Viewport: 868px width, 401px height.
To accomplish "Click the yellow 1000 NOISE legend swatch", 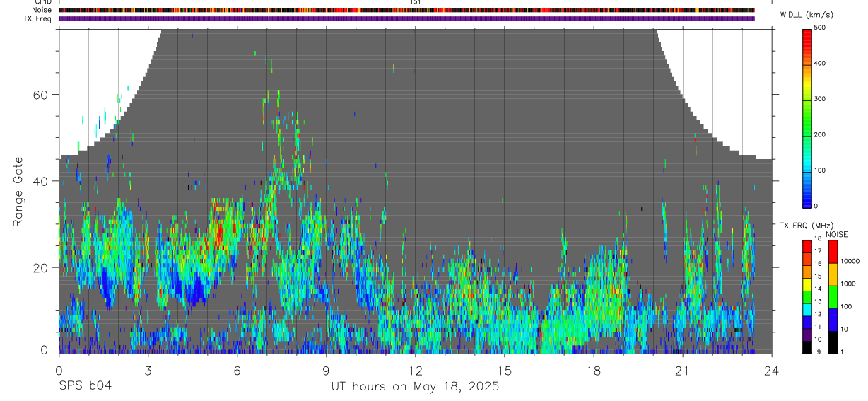I will (x=833, y=274).
